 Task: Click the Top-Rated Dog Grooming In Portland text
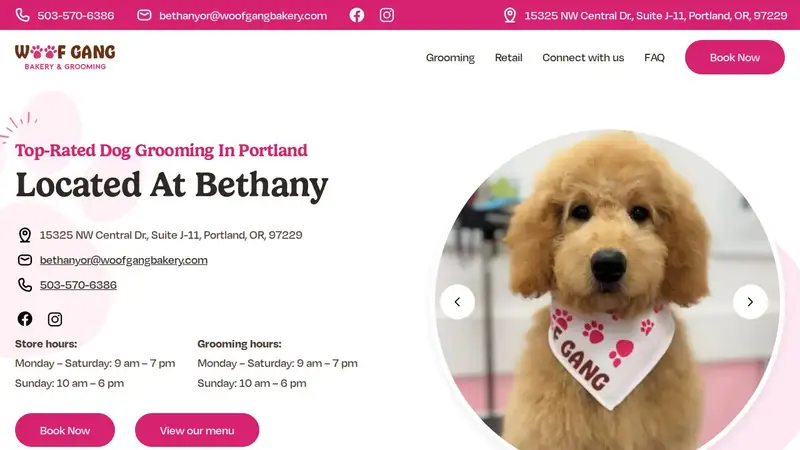161,151
